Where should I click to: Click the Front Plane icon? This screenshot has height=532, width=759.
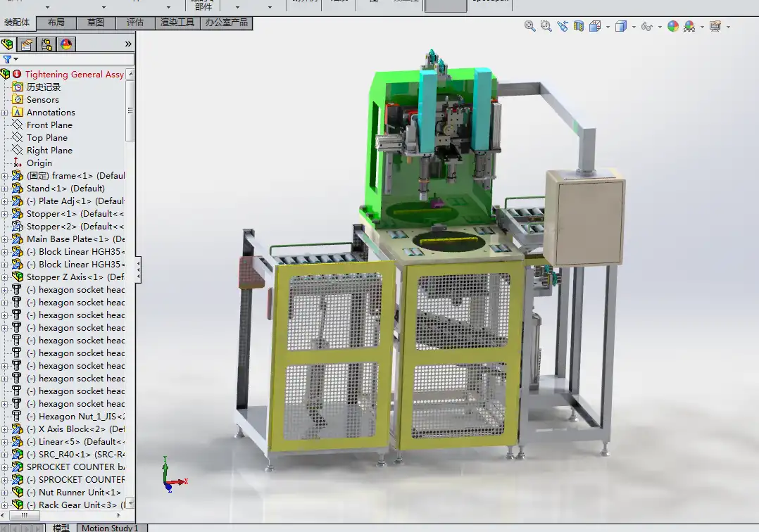(x=18, y=125)
